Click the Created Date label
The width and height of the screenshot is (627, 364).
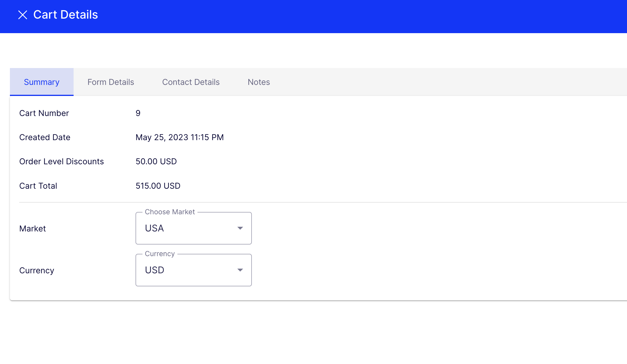tap(44, 137)
